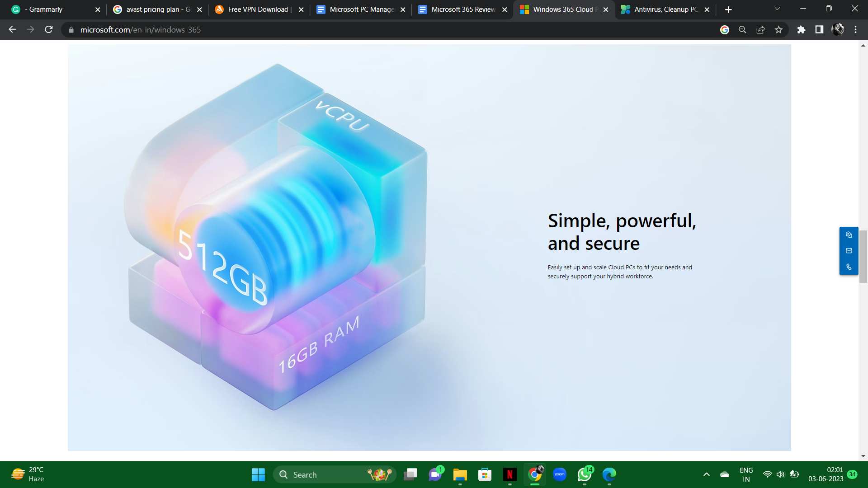The height and width of the screenshot is (488, 868).
Task: Click the share icon in address bar
Action: coord(761,29)
